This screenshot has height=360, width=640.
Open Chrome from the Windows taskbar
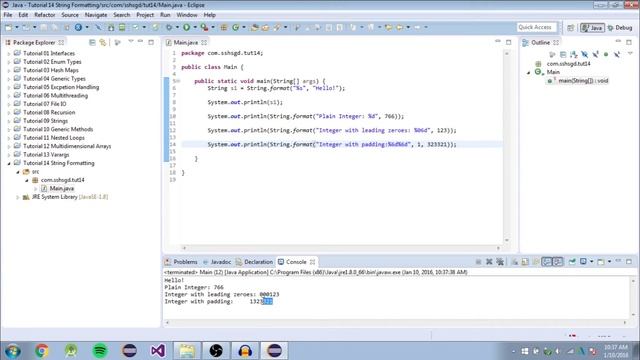tap(42, 351)
